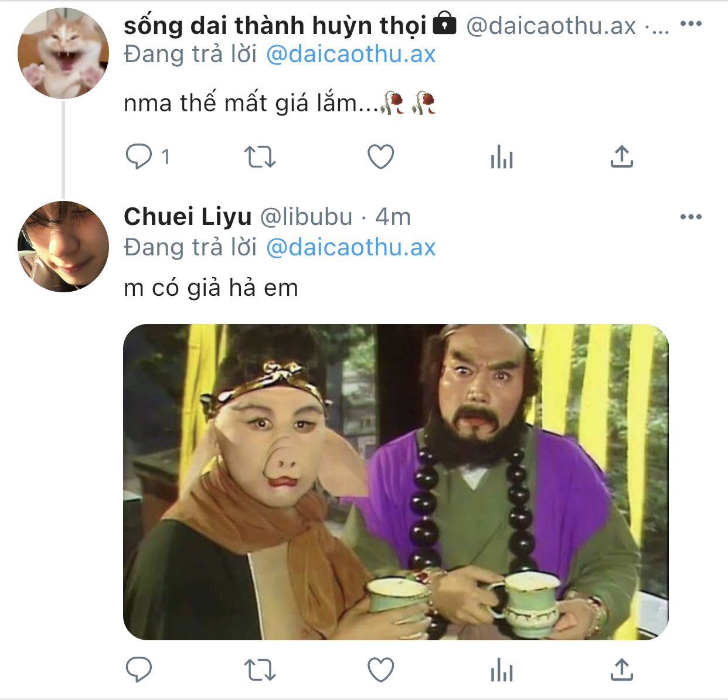Screen dimensions: 728x700
Task: View analytics of Chuei Liyu's tweet
Action: (x=501, y=669)
